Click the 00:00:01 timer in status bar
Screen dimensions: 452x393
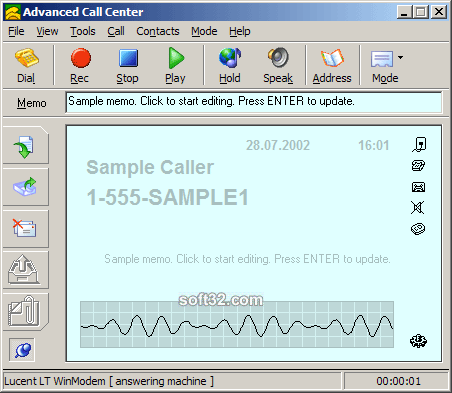399,381
